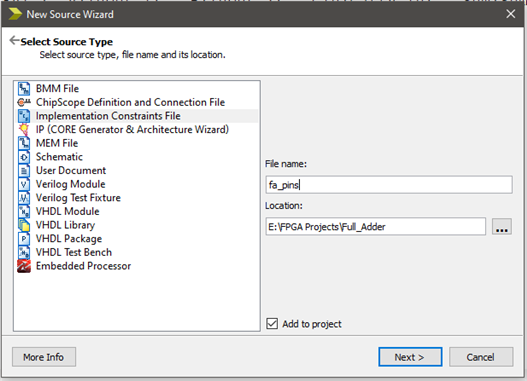Click the ChipScope Definition file icon
This screenshot has width=527, height=381.
click(x=24, y=102)
